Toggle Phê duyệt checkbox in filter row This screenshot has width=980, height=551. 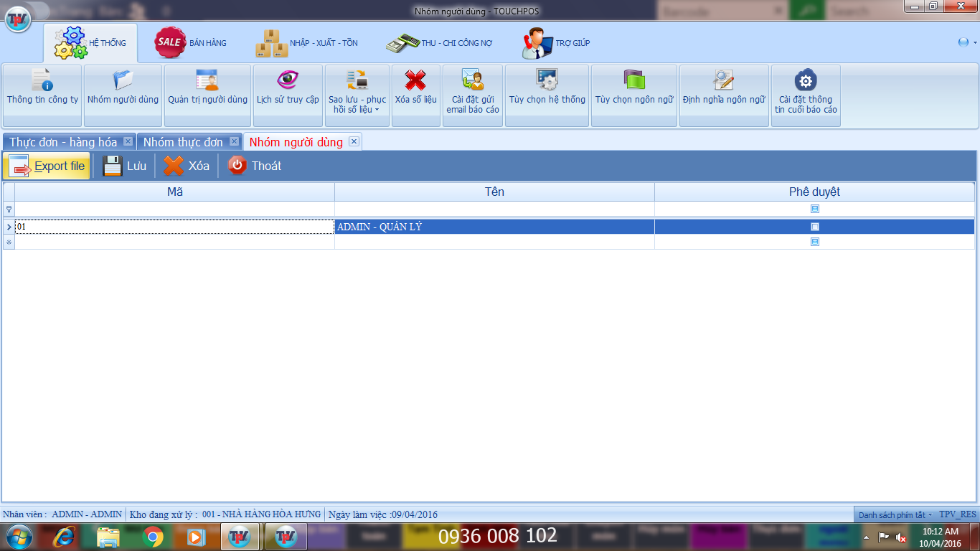[815, 209]
